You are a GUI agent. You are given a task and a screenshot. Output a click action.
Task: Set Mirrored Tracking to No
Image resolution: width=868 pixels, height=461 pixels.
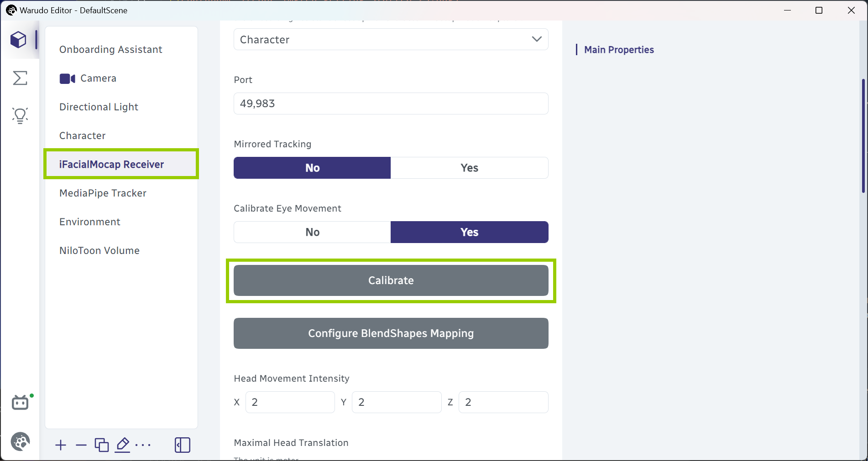[312, 168]
